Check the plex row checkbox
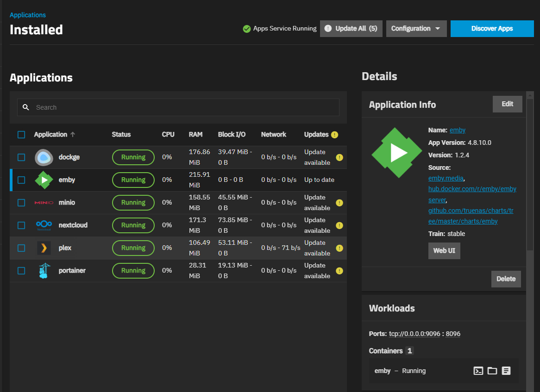The image size is (540, 392). click(x=21, y=248)
